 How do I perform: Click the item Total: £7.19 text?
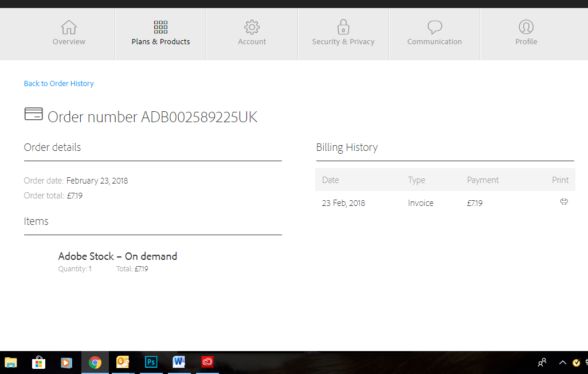[132, 269]
